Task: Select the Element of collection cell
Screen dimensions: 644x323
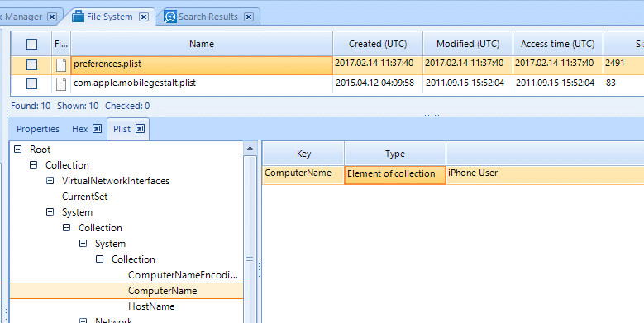Action: coord(395,175)
